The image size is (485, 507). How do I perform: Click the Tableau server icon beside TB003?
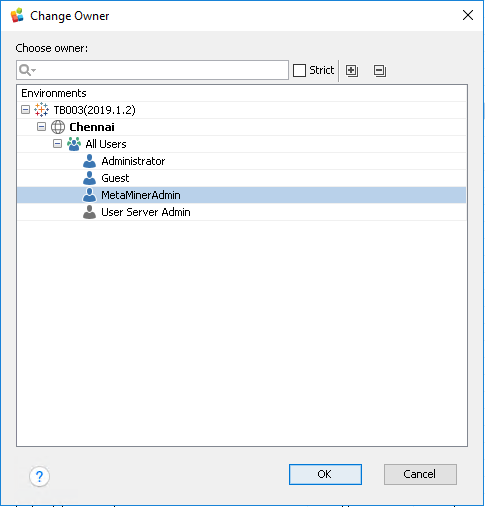[41, 110]
